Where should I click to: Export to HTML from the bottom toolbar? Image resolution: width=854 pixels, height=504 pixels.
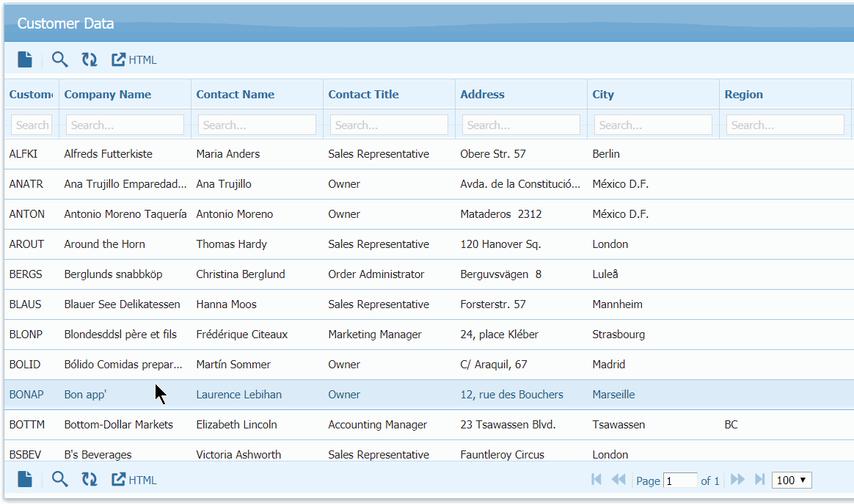pos(134,481)
